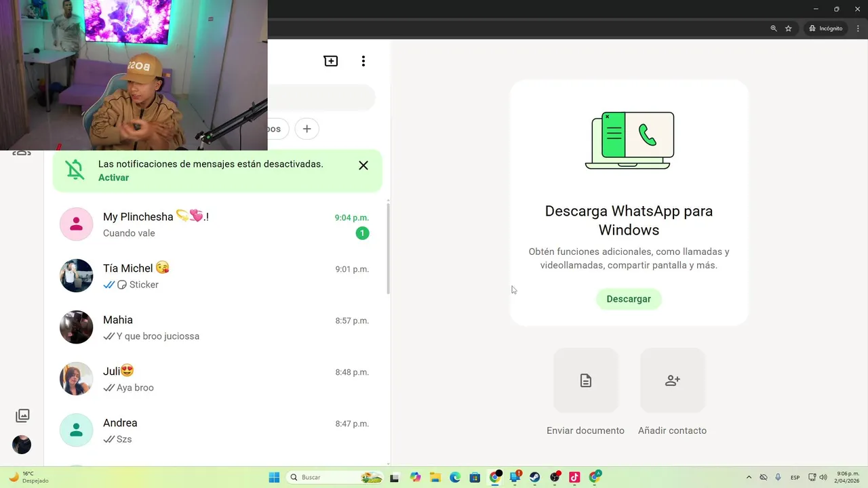This screenshot has height=488, width=868.
Task: Open File Explorer from the taskbar
Action: (x=435, y=477)
